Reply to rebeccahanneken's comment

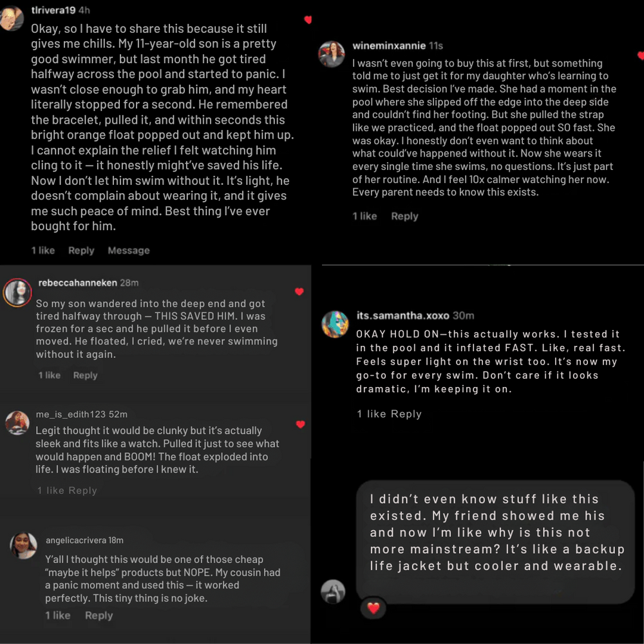pyautogui.click(x=86, y=375)
